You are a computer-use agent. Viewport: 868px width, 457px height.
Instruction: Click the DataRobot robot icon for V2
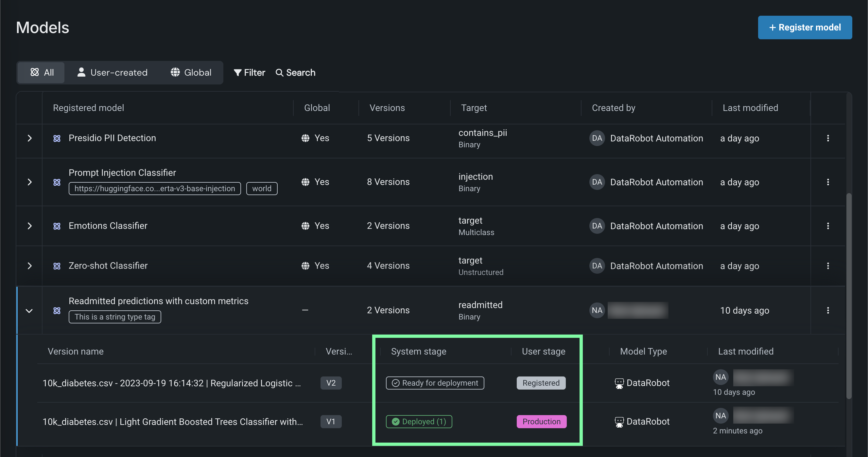pyautogui.click(x=619, y=383)
